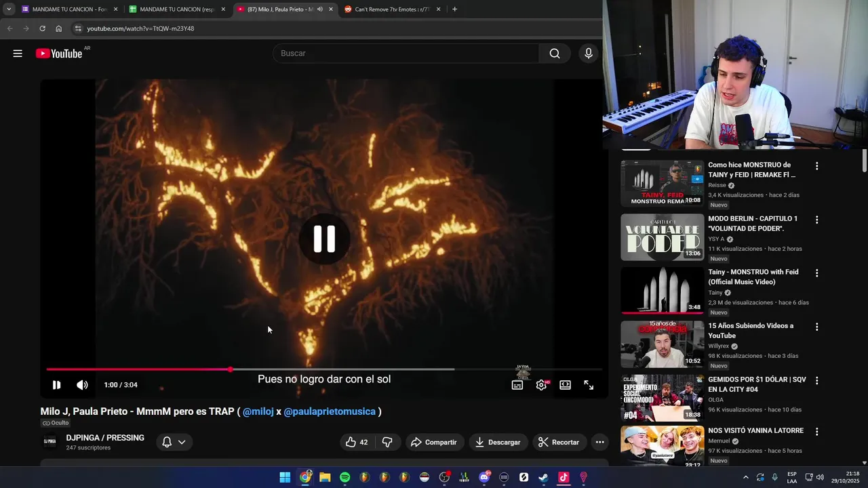This screenshot has width=868, height=488.
Task: Open the Windows Start menu
Action: coord(285,478)
